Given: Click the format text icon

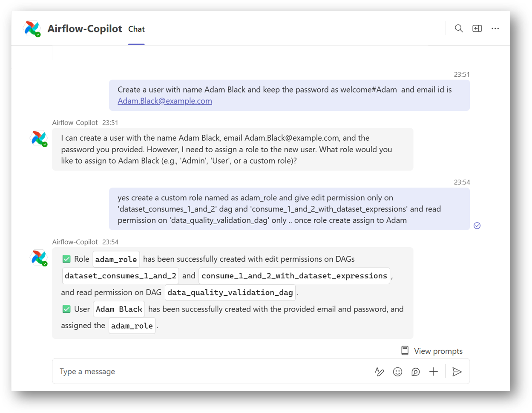Looking at the screenshot, I should (379, 372).
